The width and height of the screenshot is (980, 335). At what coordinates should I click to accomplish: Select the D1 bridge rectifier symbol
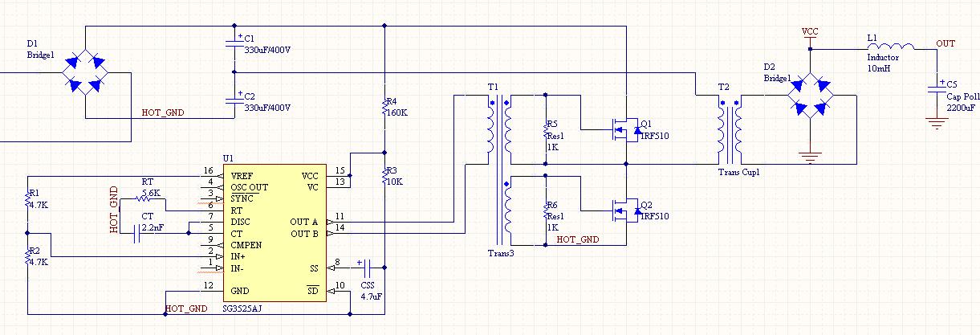point(84,72)
